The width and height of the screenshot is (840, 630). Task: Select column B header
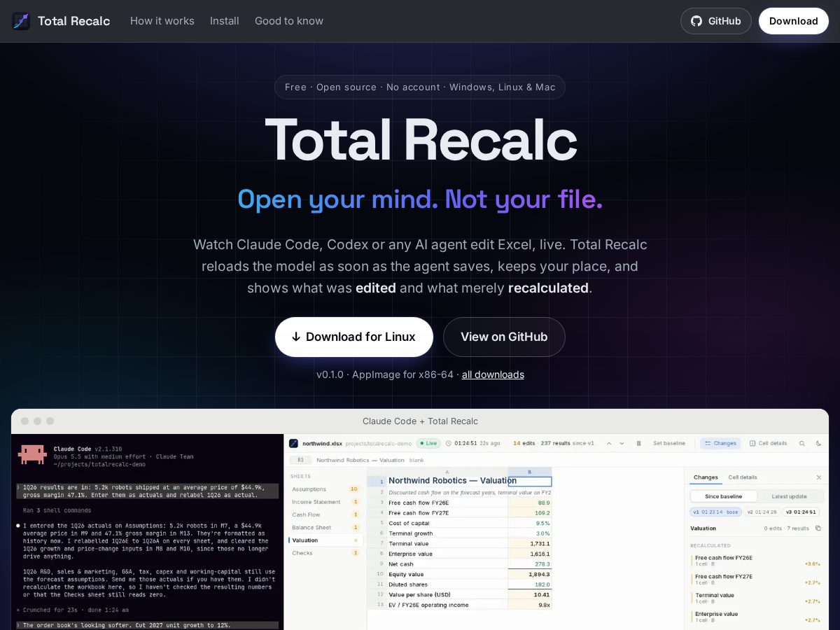pyautogui.click(x=530, y=472)
